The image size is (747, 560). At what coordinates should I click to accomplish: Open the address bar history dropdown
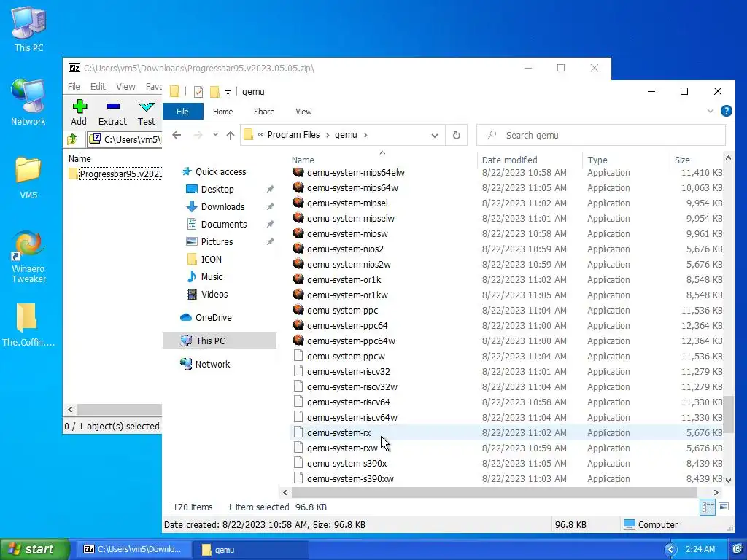(x=435, y=135)
